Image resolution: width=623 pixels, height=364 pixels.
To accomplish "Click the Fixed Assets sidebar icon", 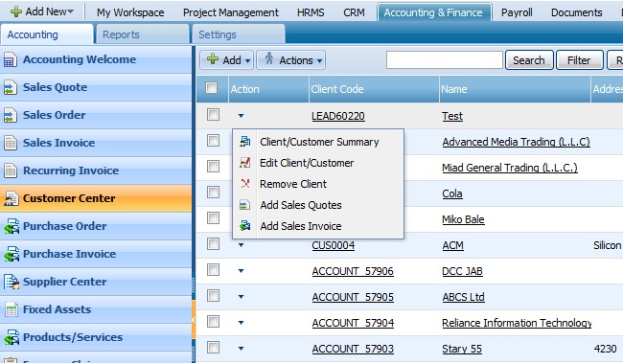I will point(12,309).
